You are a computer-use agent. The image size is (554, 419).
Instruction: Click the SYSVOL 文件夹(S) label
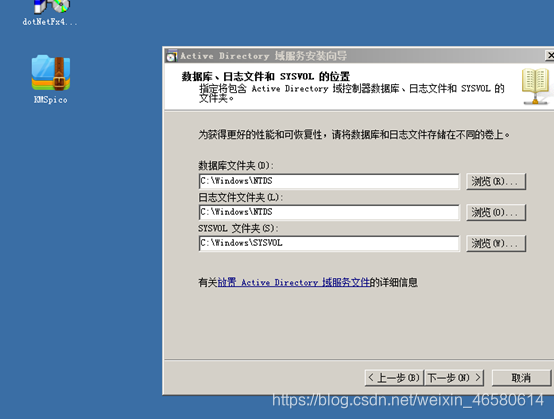(238, 228)
